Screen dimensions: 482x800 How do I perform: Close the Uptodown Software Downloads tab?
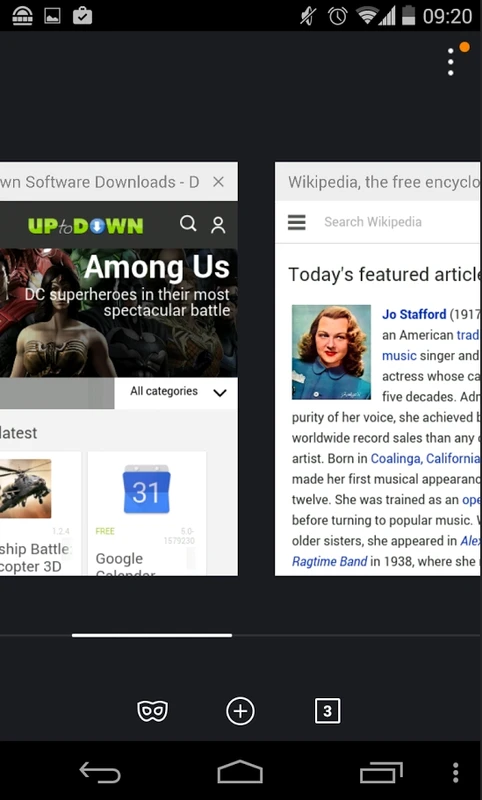coord(218,182)
